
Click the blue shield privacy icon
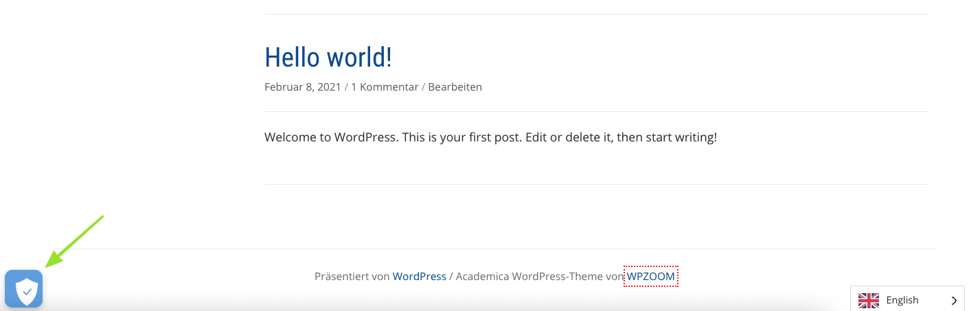pyautogui.click(x=23, y=288)
